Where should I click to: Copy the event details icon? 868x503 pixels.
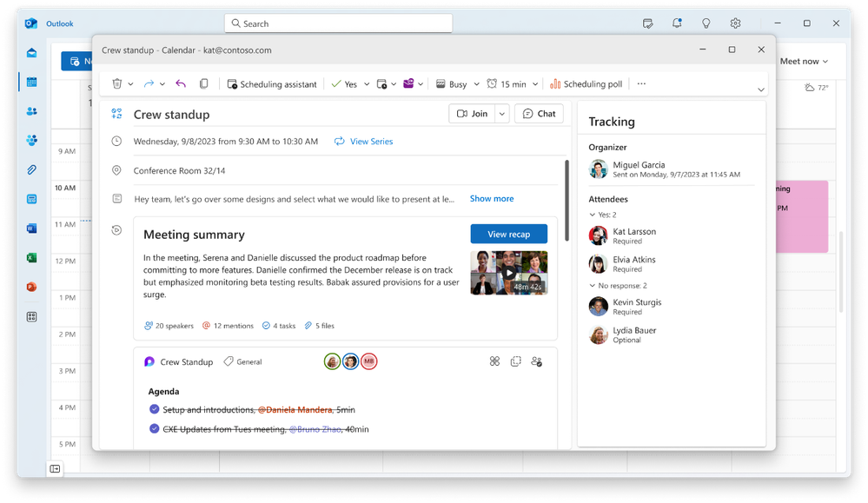(204, 83)
